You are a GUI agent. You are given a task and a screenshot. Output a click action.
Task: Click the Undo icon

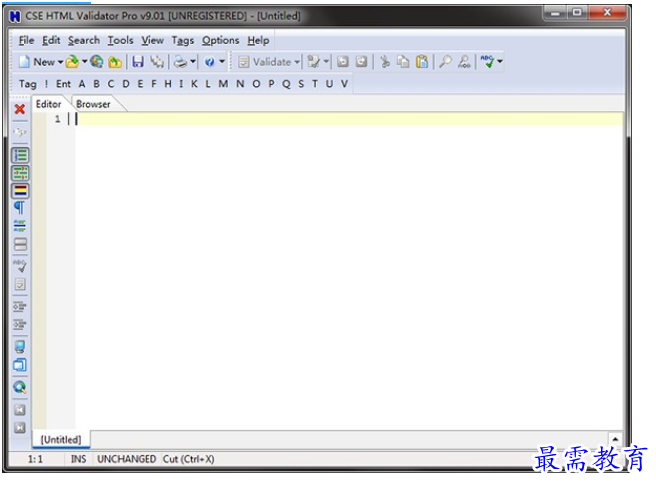[x=343, y=62]
